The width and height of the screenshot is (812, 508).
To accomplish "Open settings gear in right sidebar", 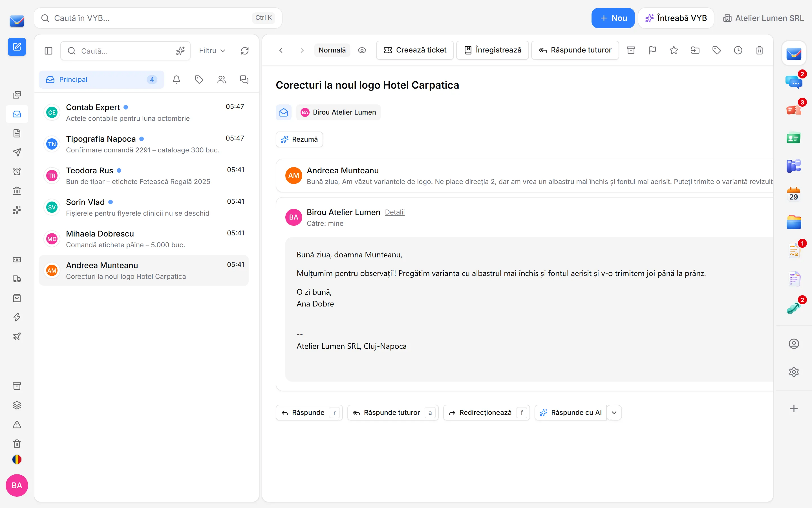I will coord(794,372).
